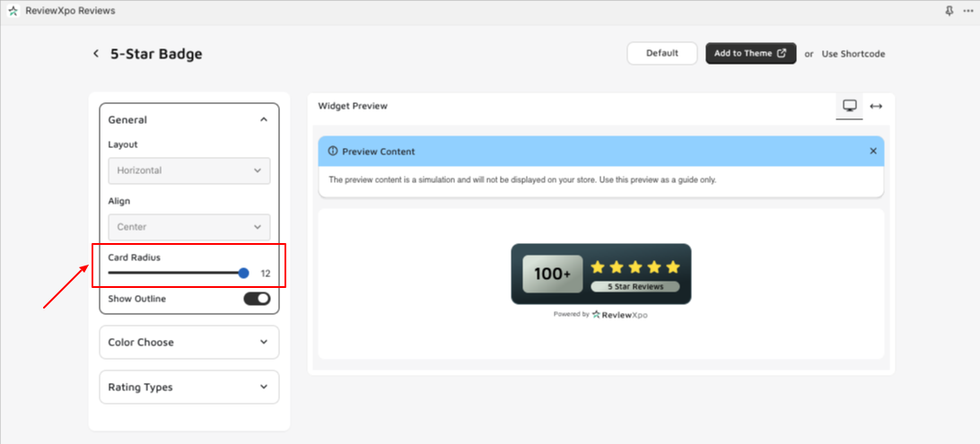Click the five yellow stars in badge
This screenshot has height=444, width=980.
coord(635,267)
